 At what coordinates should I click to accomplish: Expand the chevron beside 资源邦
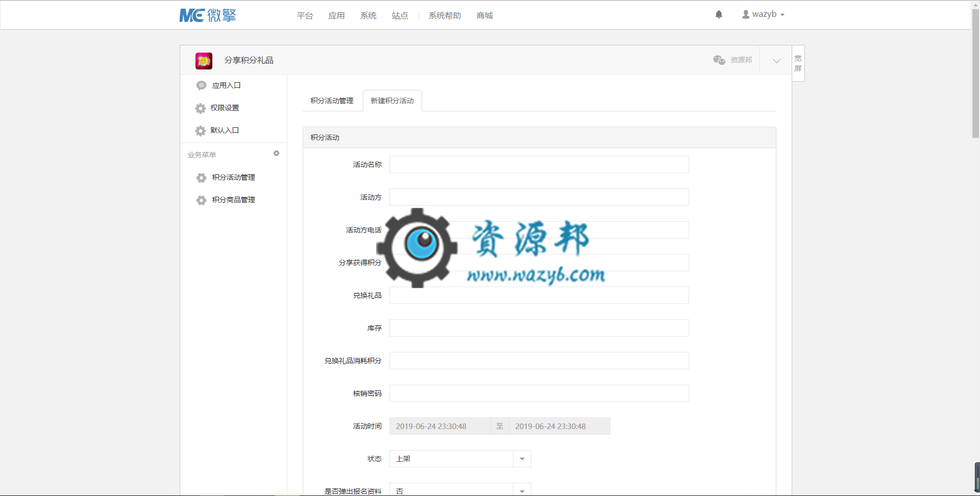coord(777,60)
